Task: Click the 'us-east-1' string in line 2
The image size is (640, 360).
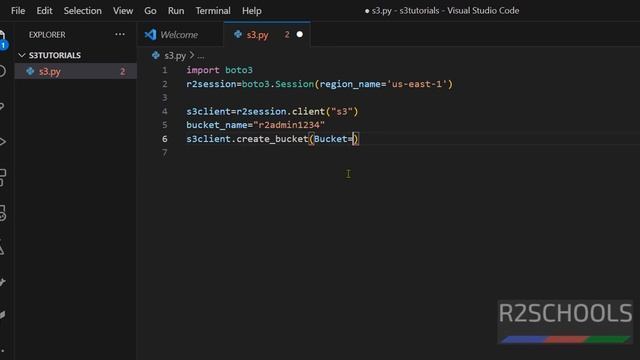Action: (417, 84)
